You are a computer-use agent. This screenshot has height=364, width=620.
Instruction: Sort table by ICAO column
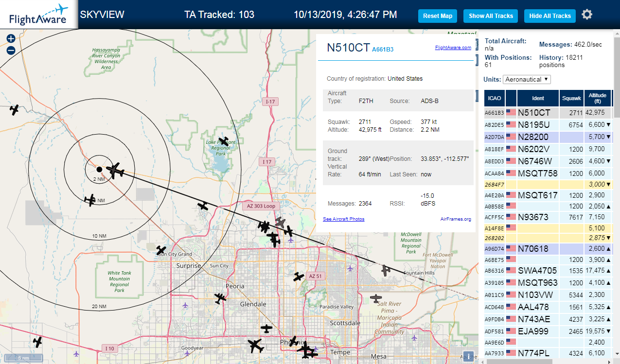point(495,98)
